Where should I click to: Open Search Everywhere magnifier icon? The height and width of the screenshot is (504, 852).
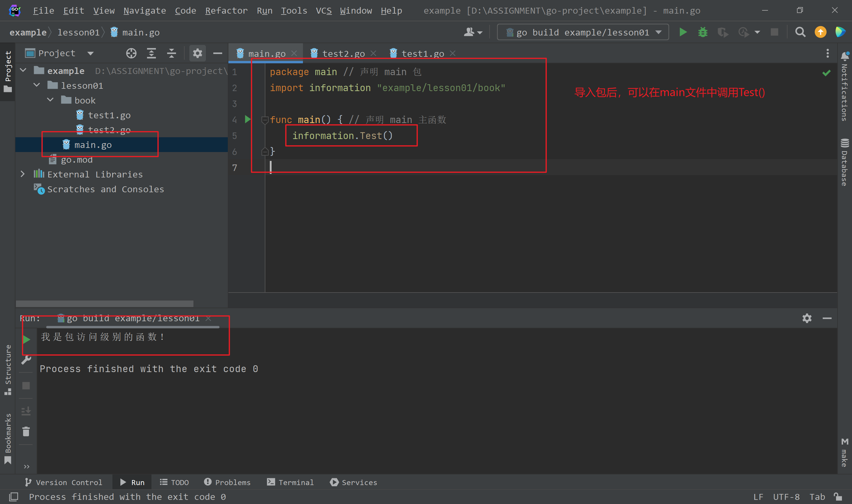(800, 32)
